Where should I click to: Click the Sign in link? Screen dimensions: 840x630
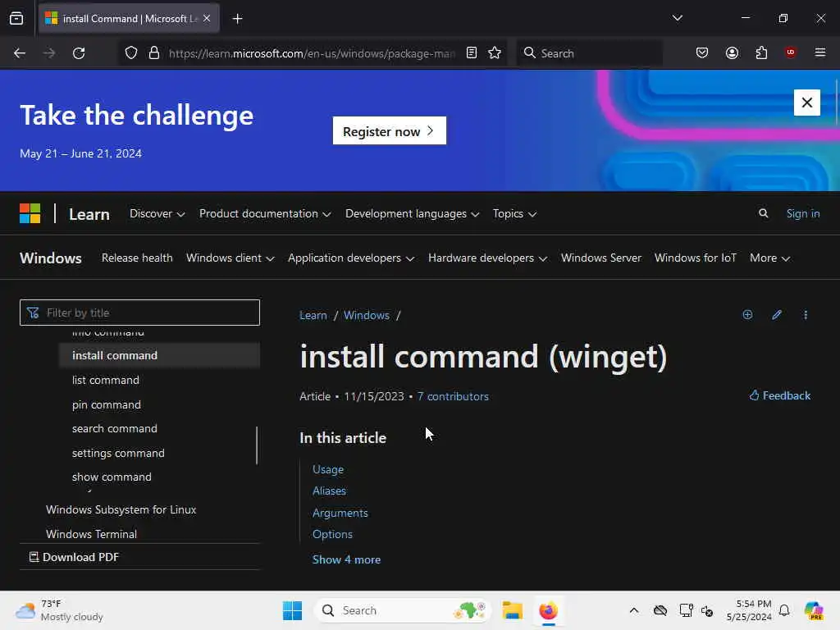pyautogui.click(x=802, y=213)
